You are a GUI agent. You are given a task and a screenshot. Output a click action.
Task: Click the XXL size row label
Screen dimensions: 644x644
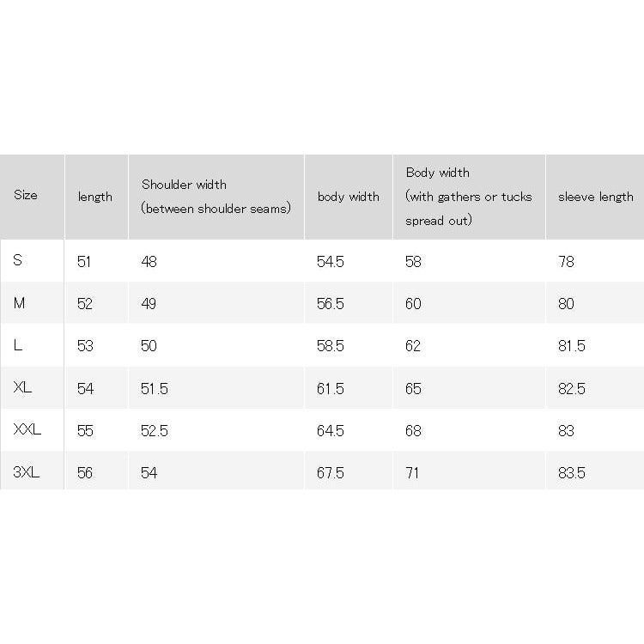(27, 429)
